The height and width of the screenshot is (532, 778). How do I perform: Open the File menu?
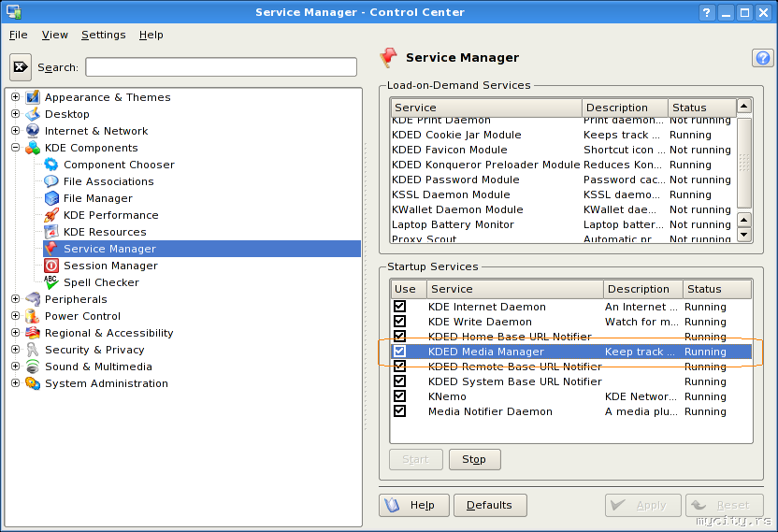point(19,35)
